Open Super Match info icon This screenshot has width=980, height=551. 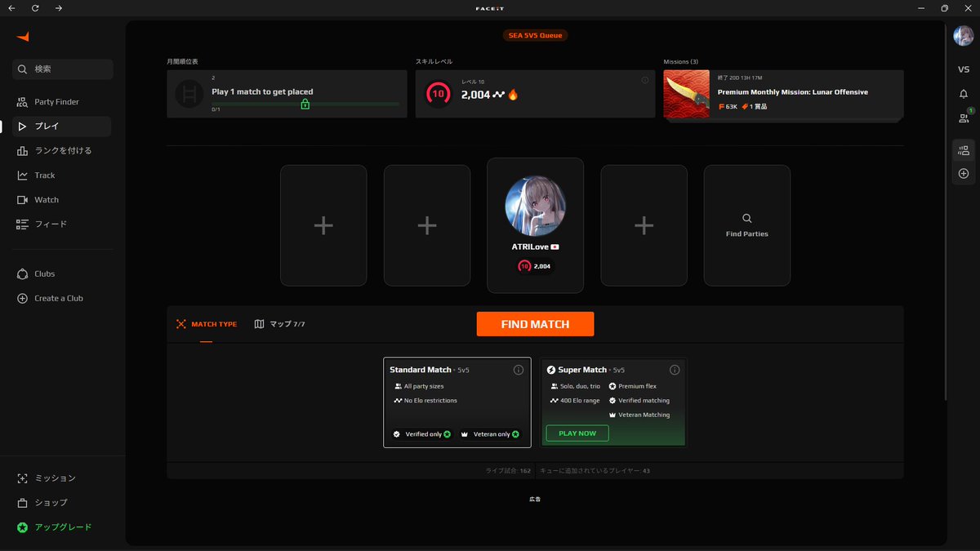675,370
